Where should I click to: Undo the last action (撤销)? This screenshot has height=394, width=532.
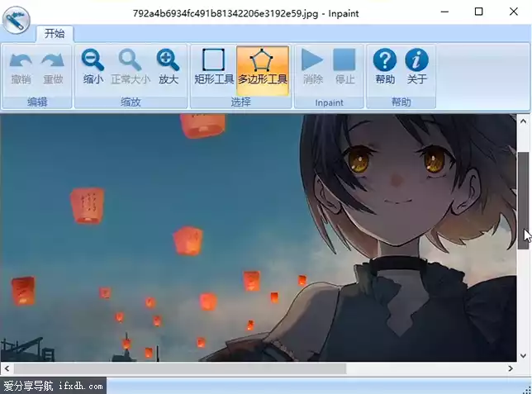21,68
